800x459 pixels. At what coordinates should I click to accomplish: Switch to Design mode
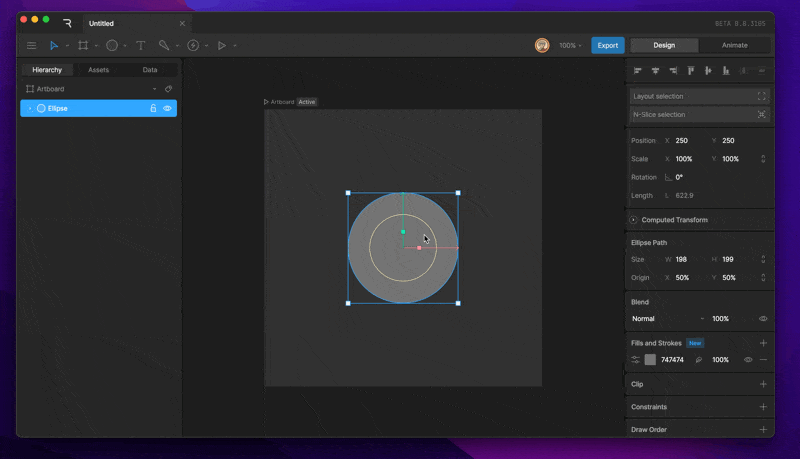pos(664,45)
